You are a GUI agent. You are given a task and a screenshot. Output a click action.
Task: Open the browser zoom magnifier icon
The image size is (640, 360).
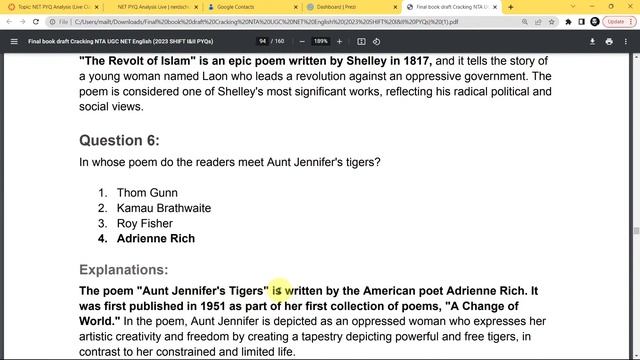point(524,22)
